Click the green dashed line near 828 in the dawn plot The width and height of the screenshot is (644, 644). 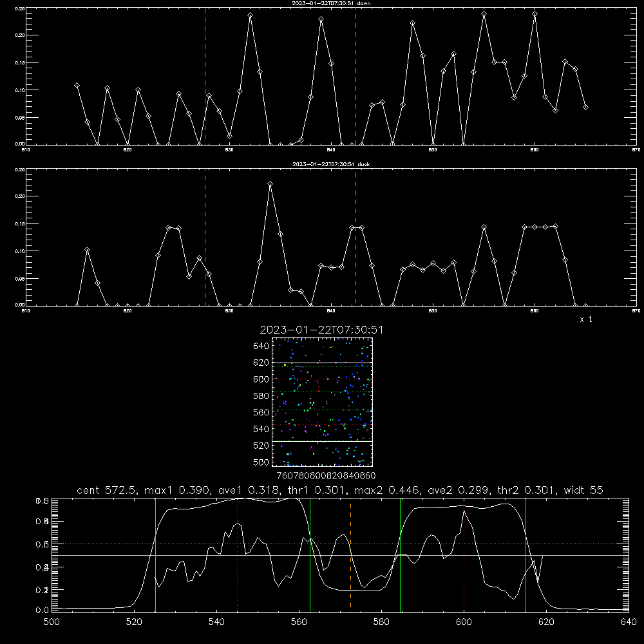[x=205, y=76]
